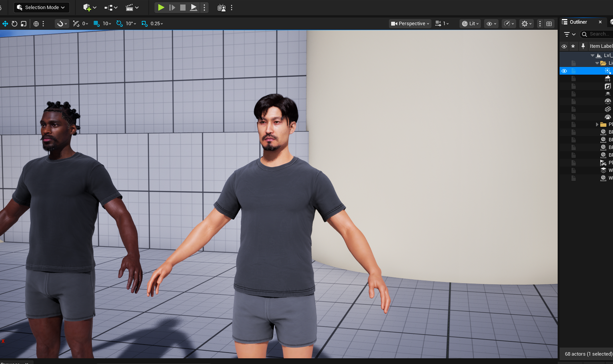Image resolution: width=613 pixels, height=364 pixels.
Task: Select the Move tool in the viewport toolbar
Action: point(5,24)
